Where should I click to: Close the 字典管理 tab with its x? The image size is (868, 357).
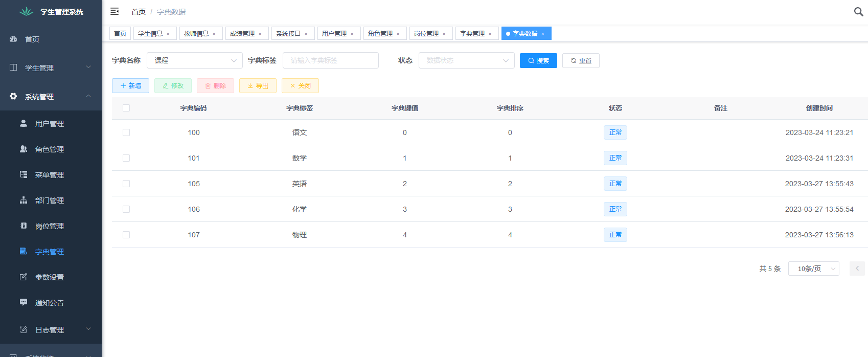coord(490,34)
